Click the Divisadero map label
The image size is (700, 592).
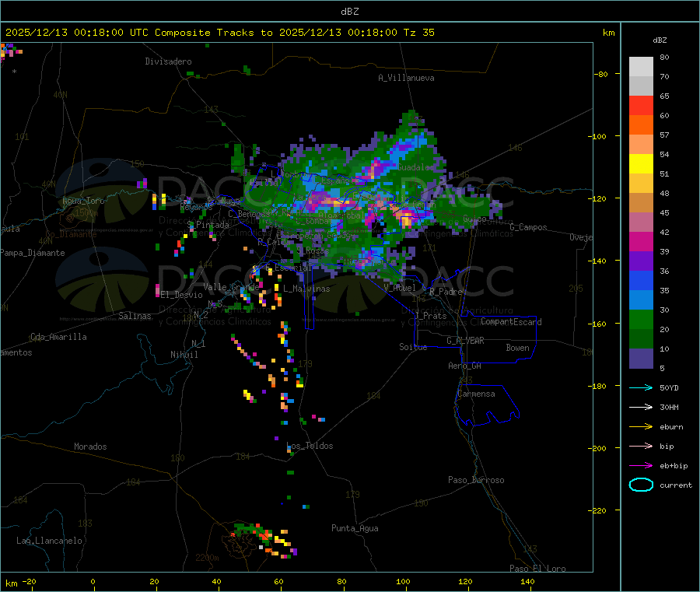[x=168, y=61]
